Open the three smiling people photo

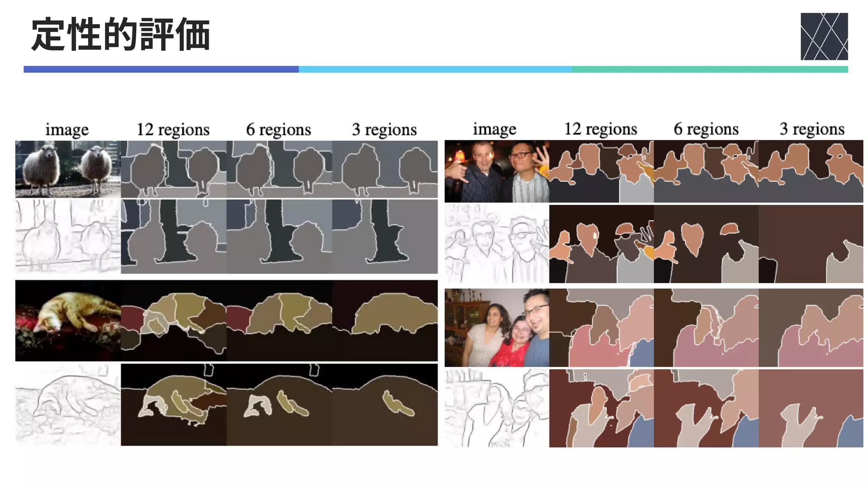(x=497, y=327)
